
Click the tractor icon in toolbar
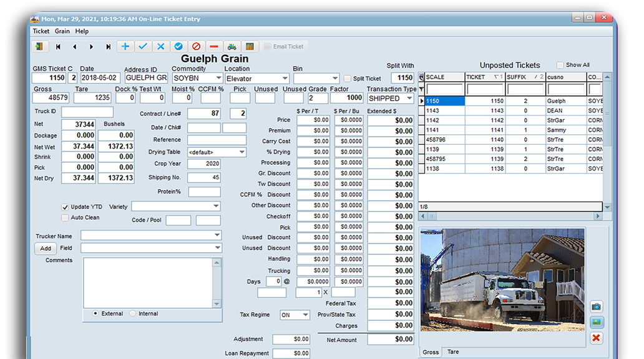[x=232, y=46]
